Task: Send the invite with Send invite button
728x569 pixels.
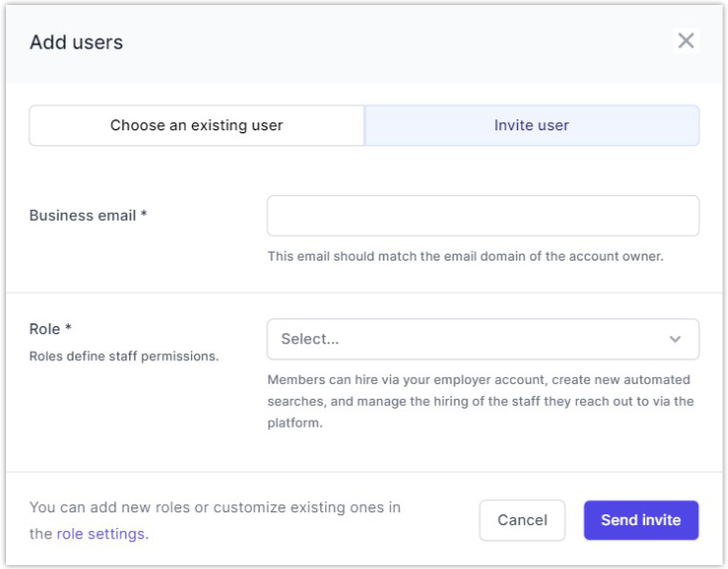Action: (x=640, y=520)
